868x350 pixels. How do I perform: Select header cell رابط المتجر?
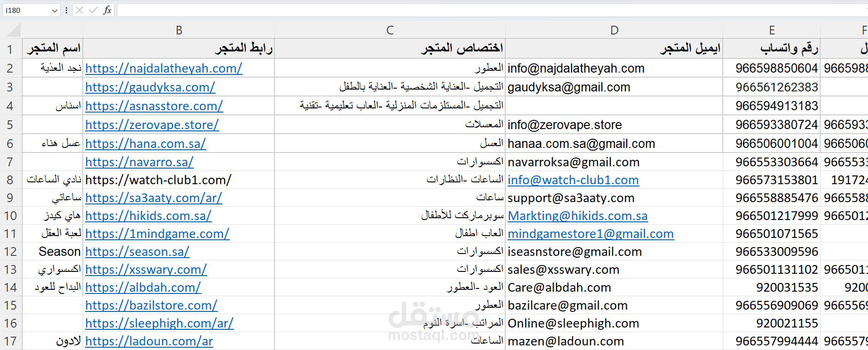179,48
